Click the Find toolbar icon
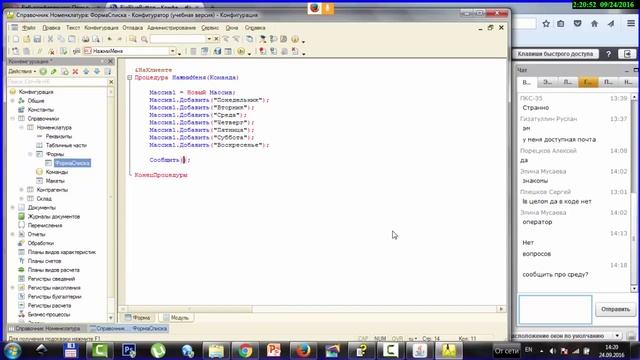 tap(133, 39)
